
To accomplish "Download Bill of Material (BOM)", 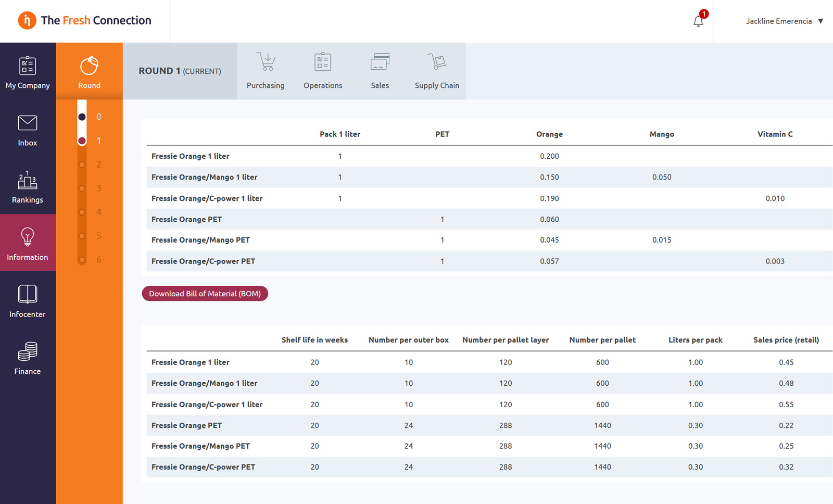I will (205, 294).
